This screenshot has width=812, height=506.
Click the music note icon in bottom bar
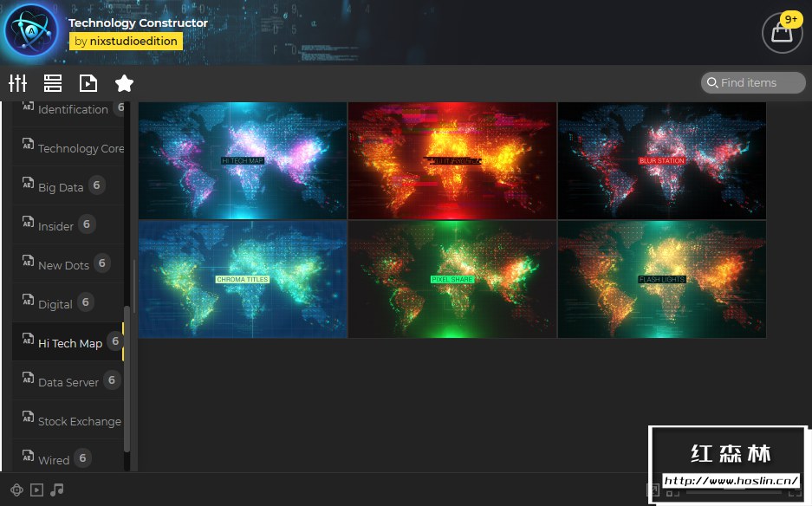coord(57,490)
